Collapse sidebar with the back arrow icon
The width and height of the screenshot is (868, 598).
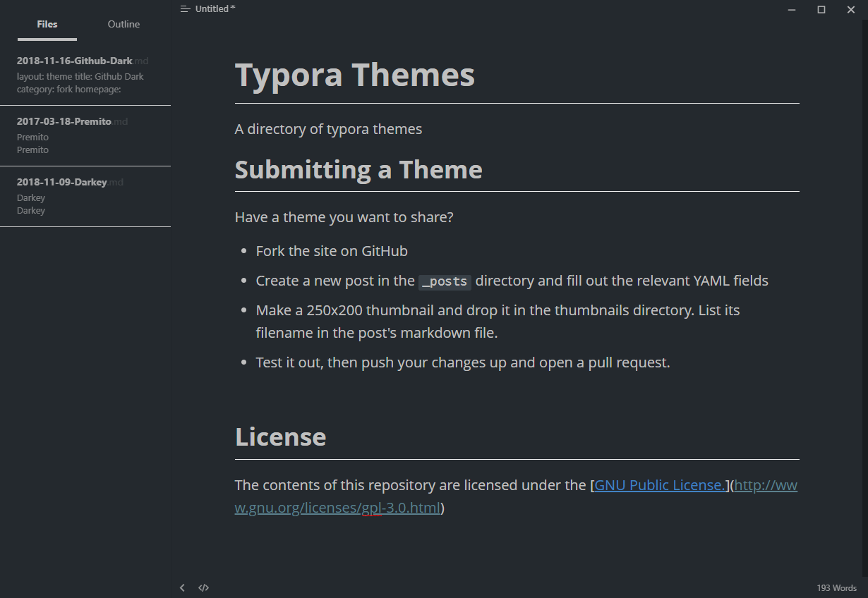pyautogui.click(x=182, y=587)
